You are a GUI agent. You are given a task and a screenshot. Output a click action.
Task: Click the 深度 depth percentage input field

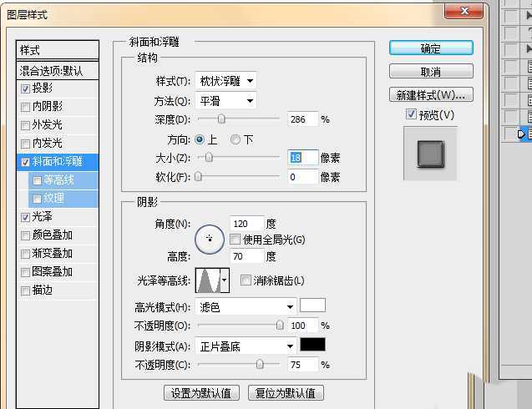pos(302,119)
